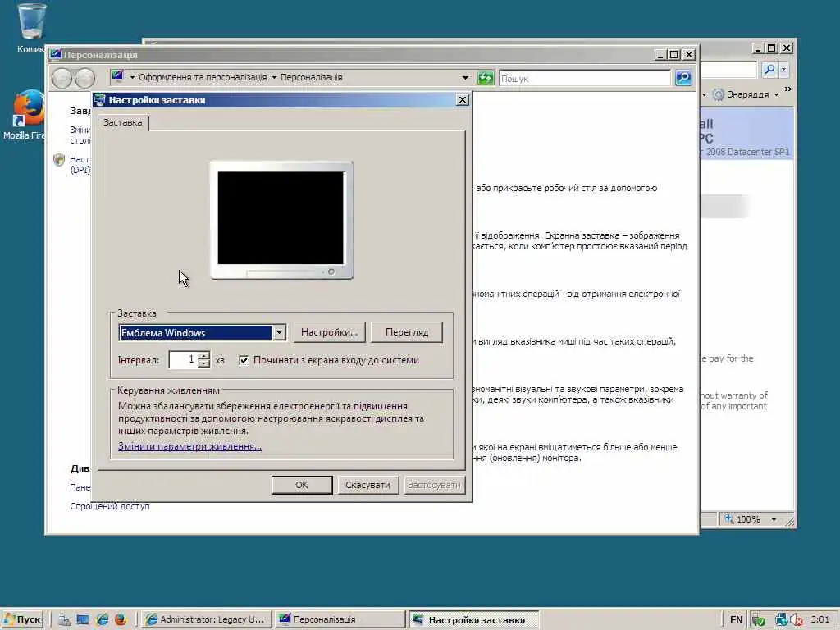
Task: Open the Пуск start button
Action: [x=22, y=620]
